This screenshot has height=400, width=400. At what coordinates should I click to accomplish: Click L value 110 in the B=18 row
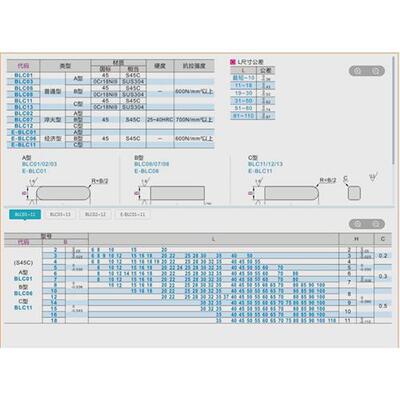coord(332,320)
